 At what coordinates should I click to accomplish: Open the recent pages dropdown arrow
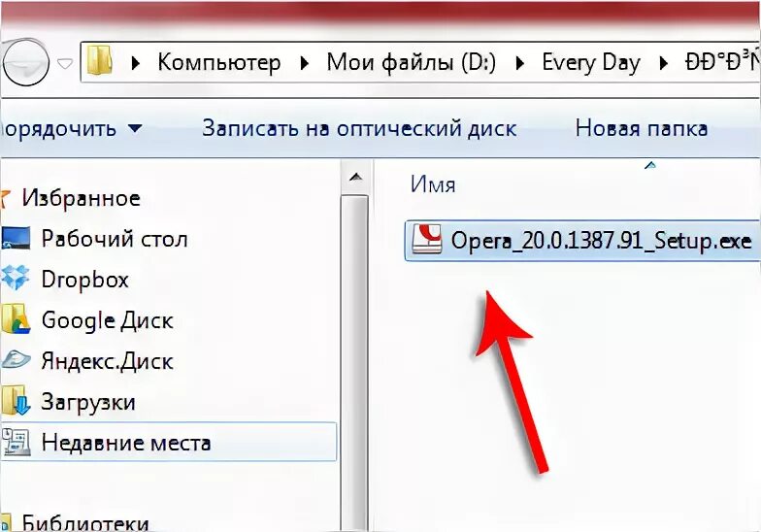(x=65, y=63)
